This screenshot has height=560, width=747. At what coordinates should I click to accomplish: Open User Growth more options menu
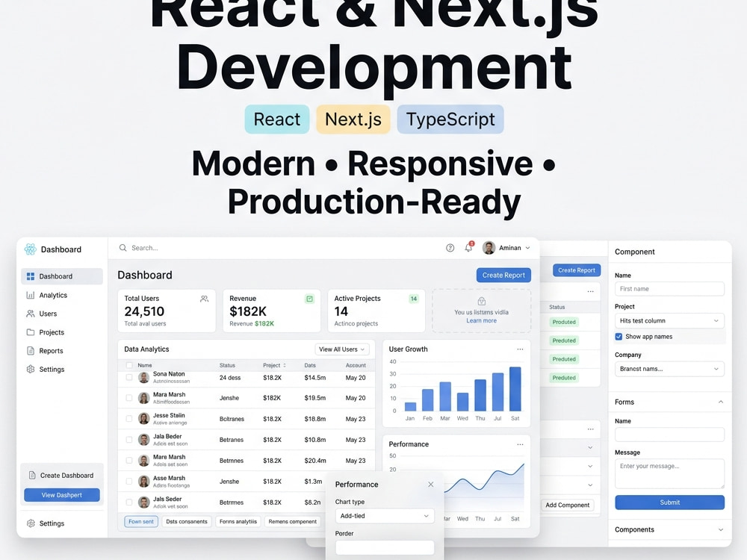click(520, 349)
